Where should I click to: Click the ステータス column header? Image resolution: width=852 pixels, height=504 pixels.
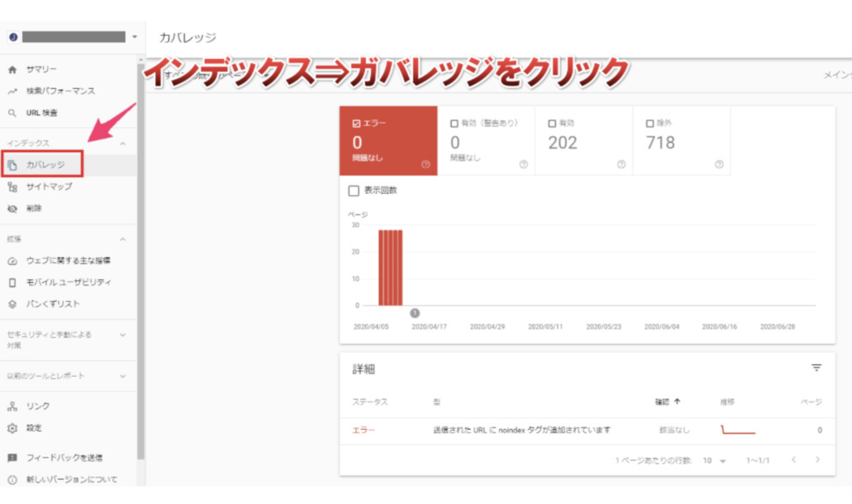tap(370, 402)
